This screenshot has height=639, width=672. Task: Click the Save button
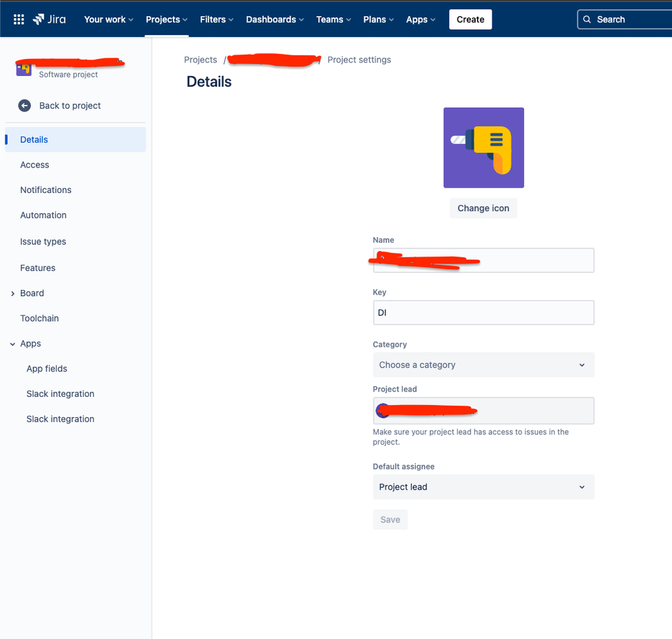click(390, 519)
